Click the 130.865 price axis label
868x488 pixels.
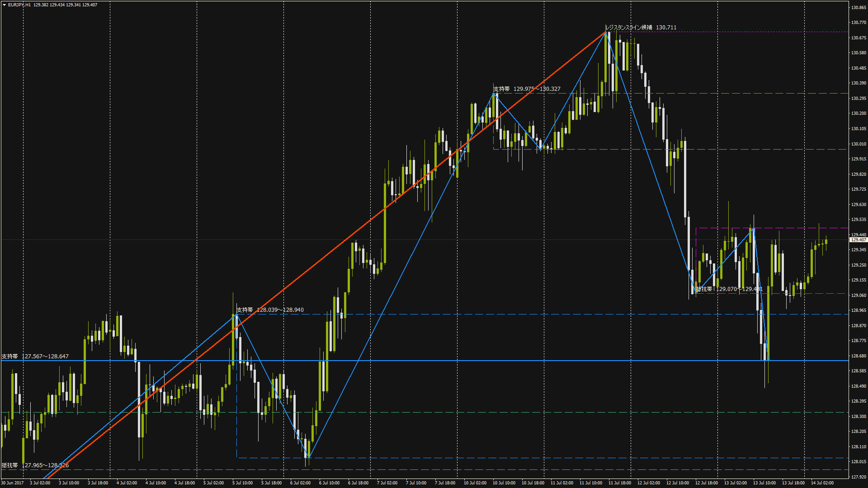[x=859, y=8]
